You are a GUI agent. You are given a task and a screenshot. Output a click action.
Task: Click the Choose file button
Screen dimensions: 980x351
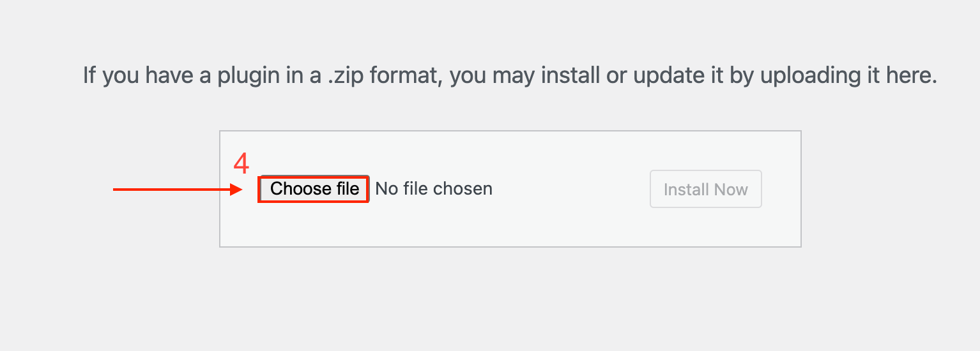pos(314,189)
